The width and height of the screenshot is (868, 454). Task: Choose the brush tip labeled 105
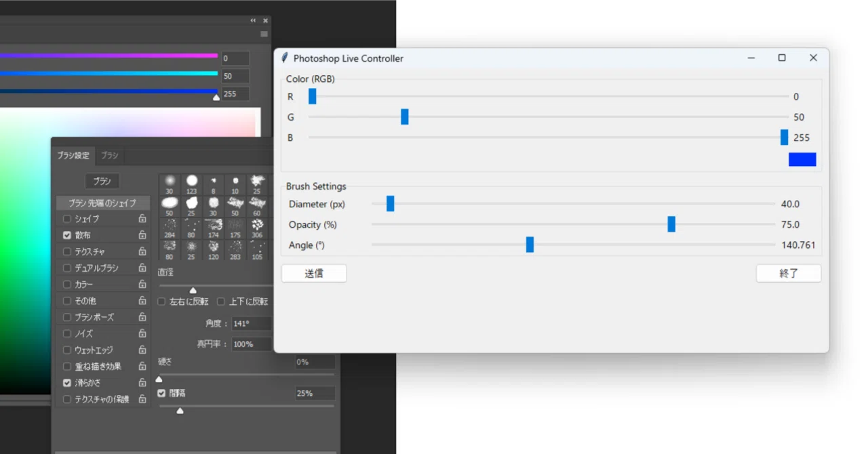coord(256,250)
